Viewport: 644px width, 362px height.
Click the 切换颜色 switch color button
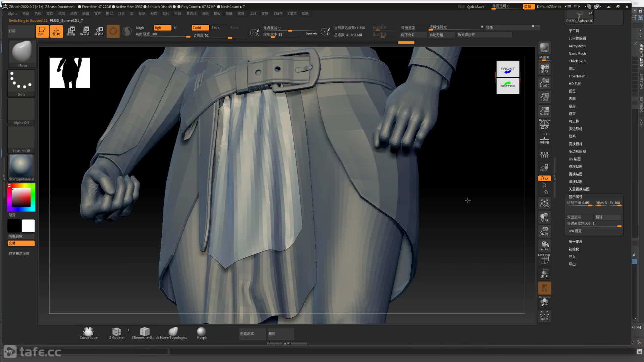(x=21, y=236)
